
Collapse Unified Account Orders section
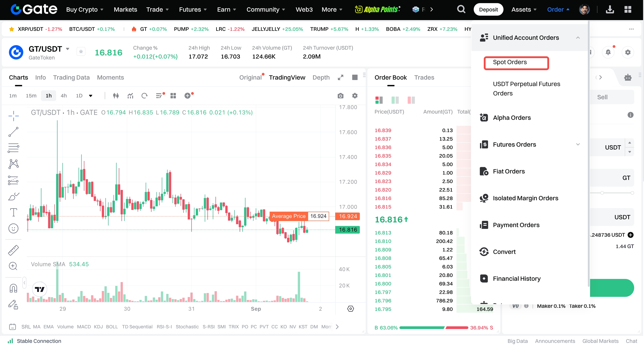coord(578,38)
